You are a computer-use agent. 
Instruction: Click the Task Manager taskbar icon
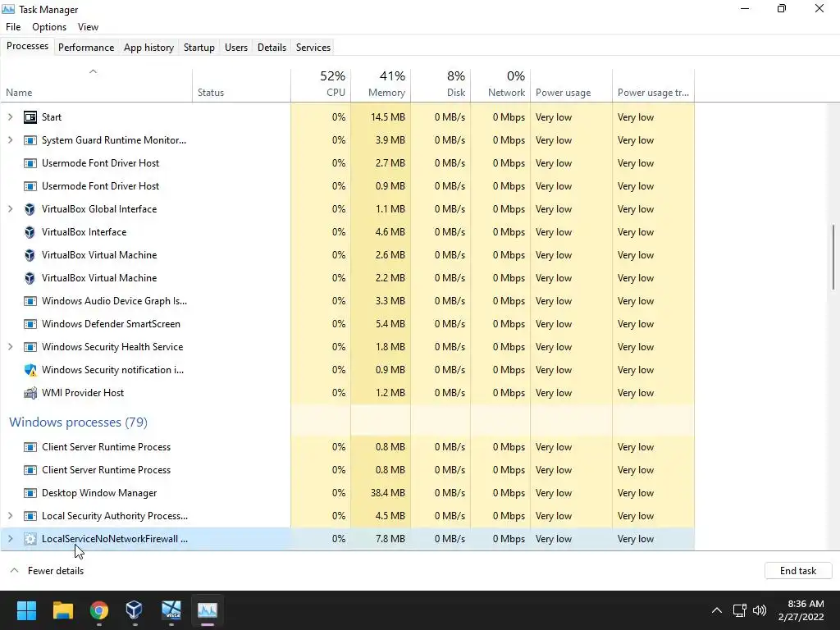pos(208,609)
